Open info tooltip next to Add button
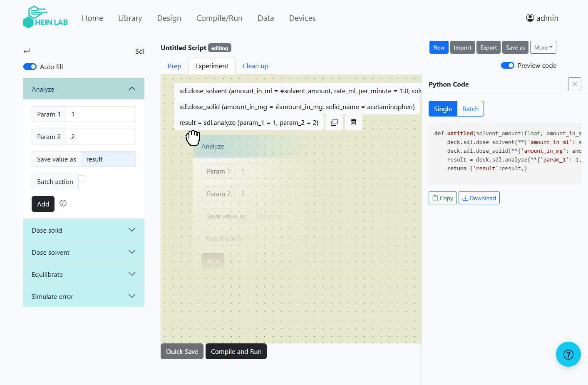This screenshot has height=385, width=588. click(63, 204)
